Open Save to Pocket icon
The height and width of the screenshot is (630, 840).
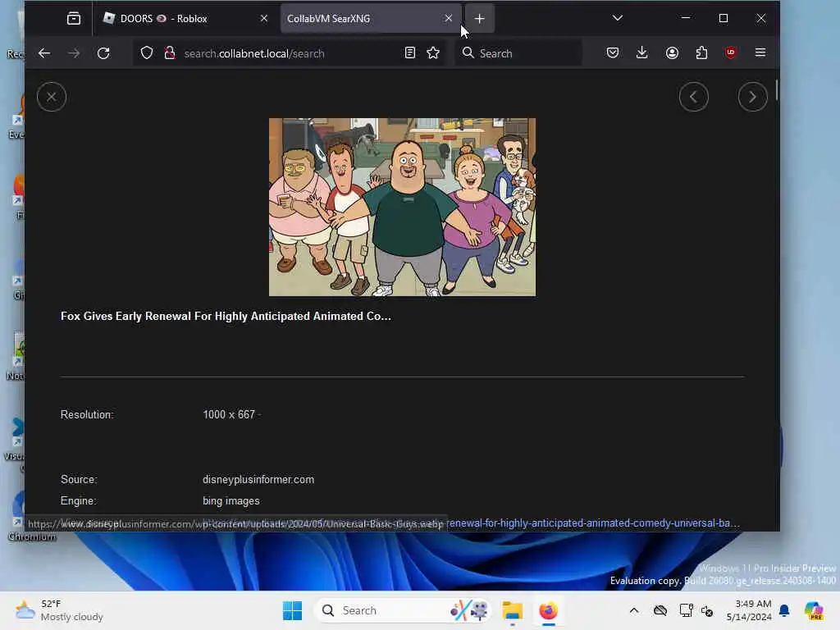pyautogui.click(x=613, y=52)
